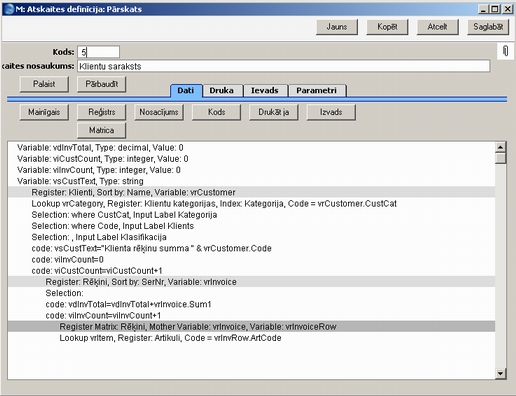Focus the Kods input field

[98, 52]
